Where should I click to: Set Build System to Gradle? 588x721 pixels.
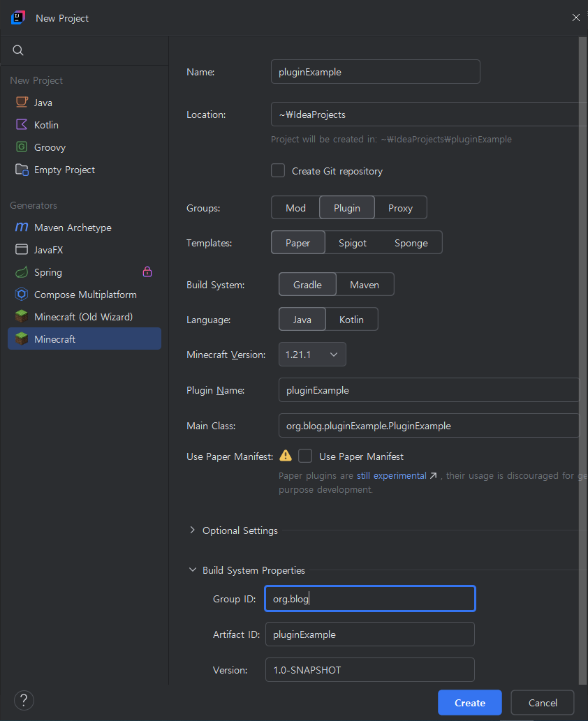coord(307,285)
